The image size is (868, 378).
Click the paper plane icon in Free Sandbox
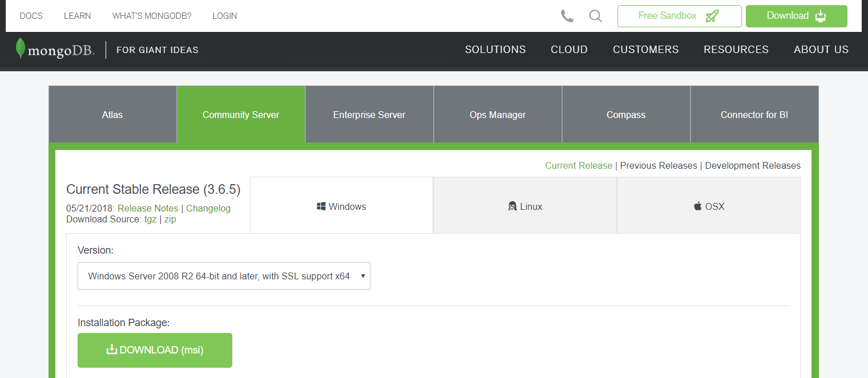(712, 16)
